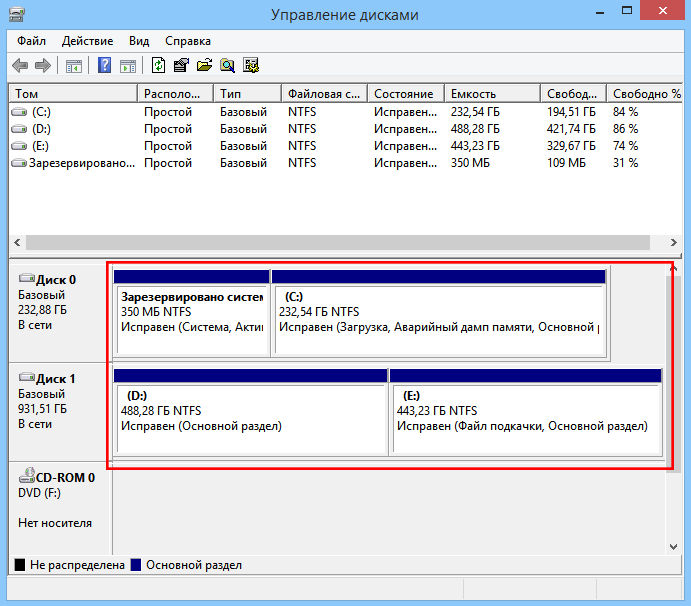Click the open folder toolbar icon
Screen dimensions: 691x606
click(x=204, y=66)
